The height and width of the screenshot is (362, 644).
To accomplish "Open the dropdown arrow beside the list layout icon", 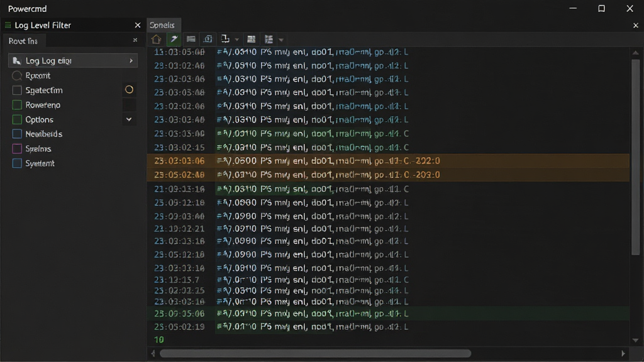I will (281, 40).
